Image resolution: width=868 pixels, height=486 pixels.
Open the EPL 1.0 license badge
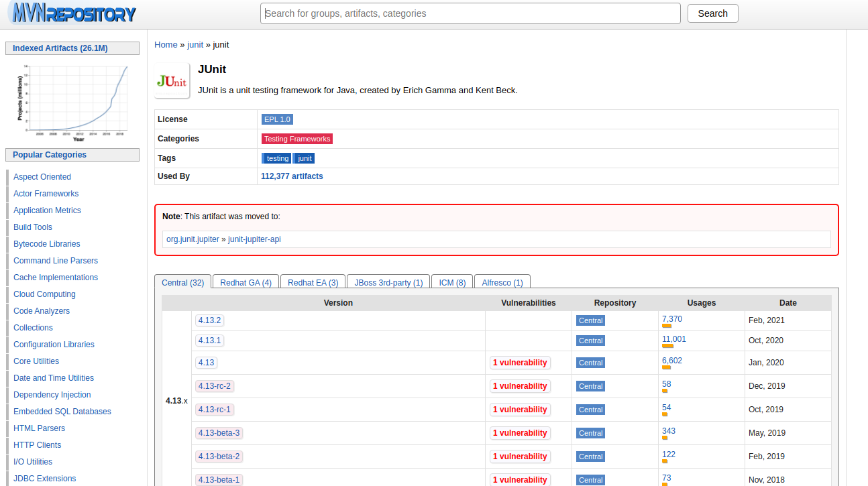277,119
